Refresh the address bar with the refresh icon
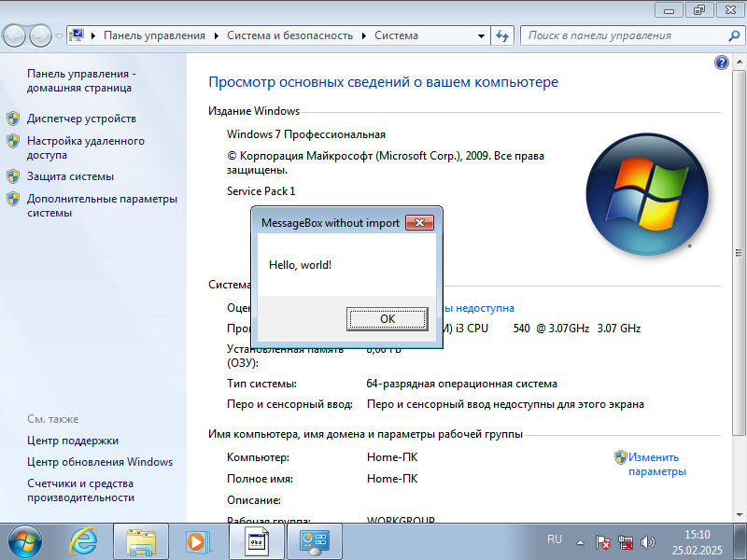 tap(502, 35)
